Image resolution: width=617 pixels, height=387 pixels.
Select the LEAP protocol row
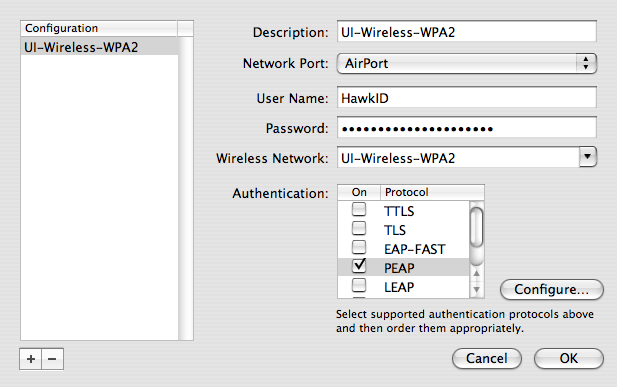(x=404, y=287)
